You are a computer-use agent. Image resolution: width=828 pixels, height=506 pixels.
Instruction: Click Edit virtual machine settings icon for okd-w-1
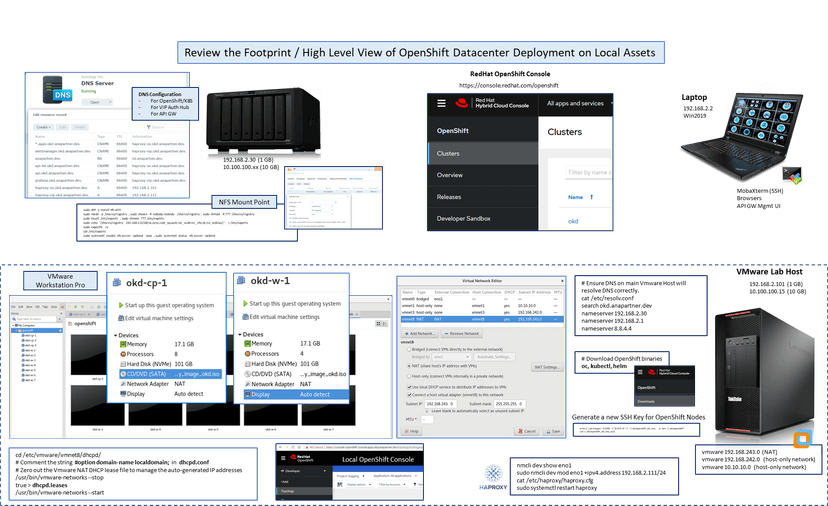tap(244, 317)
